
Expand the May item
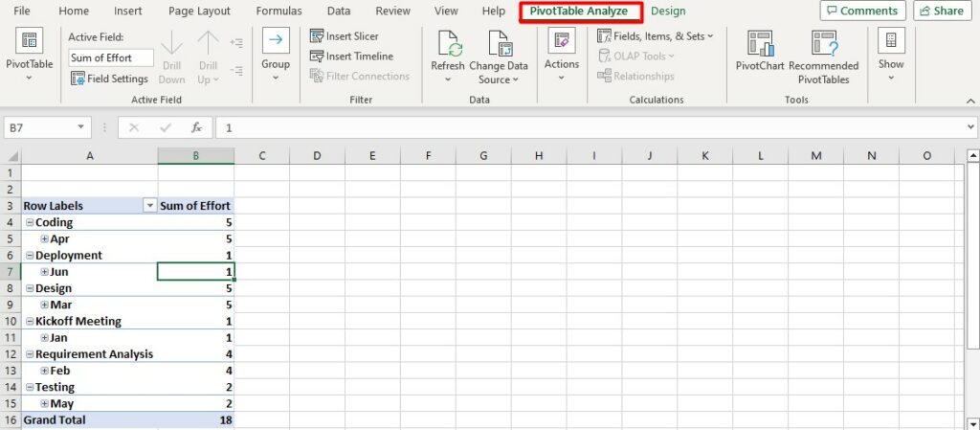click(x=44, y=404)
